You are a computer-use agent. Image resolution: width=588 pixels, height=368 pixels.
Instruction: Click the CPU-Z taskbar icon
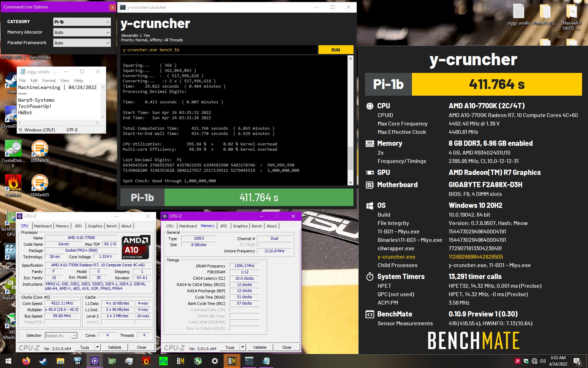pyautogui.click(x=94, y=361)
